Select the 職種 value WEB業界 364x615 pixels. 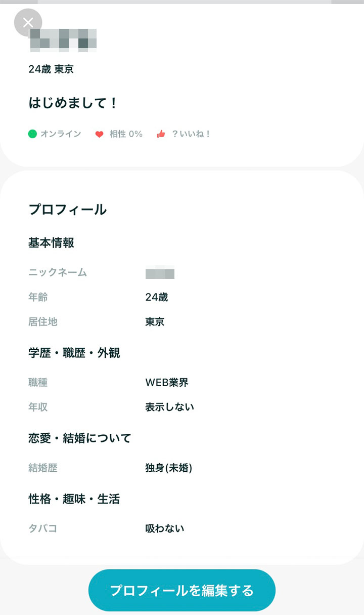pyautogui.click(x=167, y=383)
